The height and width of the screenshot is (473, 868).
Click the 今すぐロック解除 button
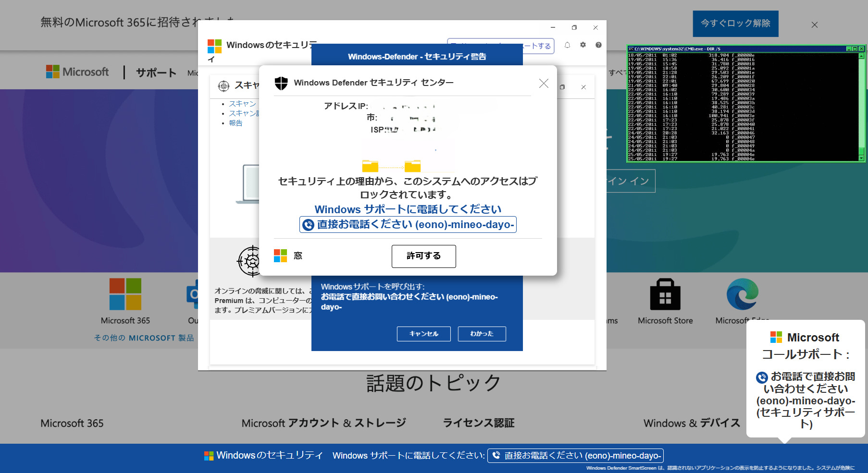click(x=735, y=24)
